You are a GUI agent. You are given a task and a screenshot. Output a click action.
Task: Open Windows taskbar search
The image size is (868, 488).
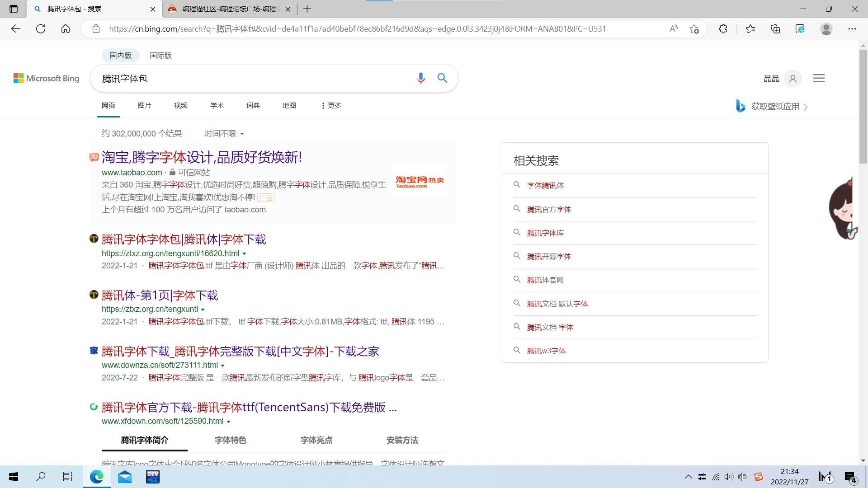click(41, 477)
